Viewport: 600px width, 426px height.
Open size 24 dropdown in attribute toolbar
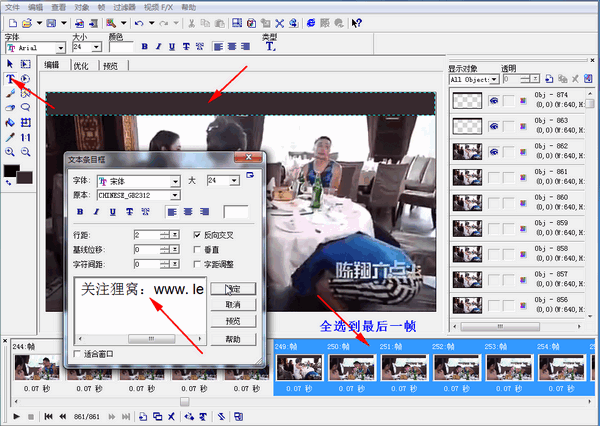point(96,47)
